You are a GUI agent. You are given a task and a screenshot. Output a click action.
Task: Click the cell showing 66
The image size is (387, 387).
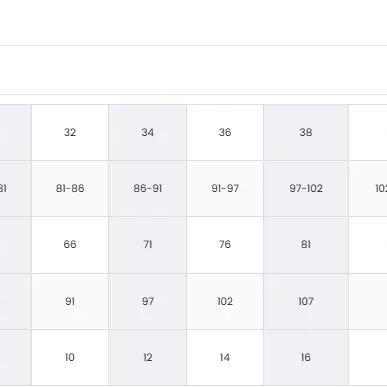click(70, 245)
